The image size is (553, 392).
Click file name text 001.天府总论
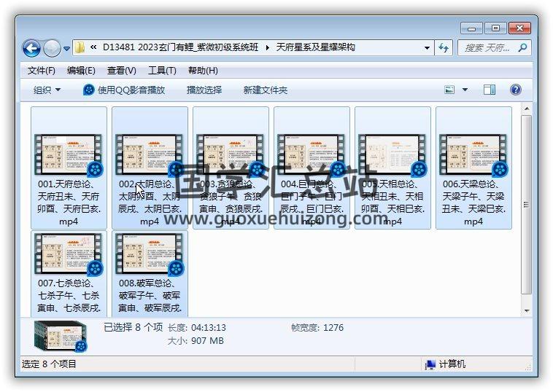69,203
